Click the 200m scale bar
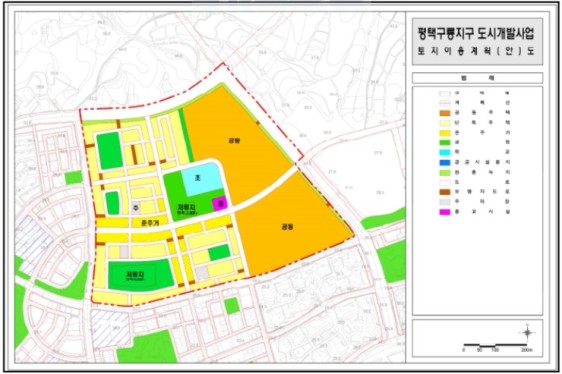 click(x=495, y=345)
